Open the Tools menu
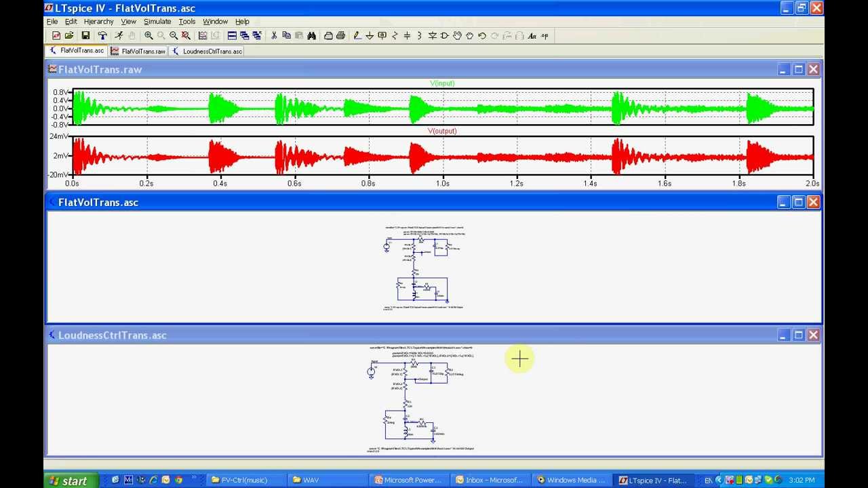 (x=186, y=22)
